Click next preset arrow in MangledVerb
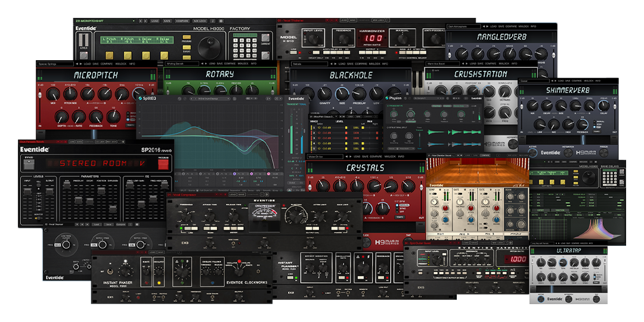This screenshot has width=644, height=322. (x=488, y=26)
